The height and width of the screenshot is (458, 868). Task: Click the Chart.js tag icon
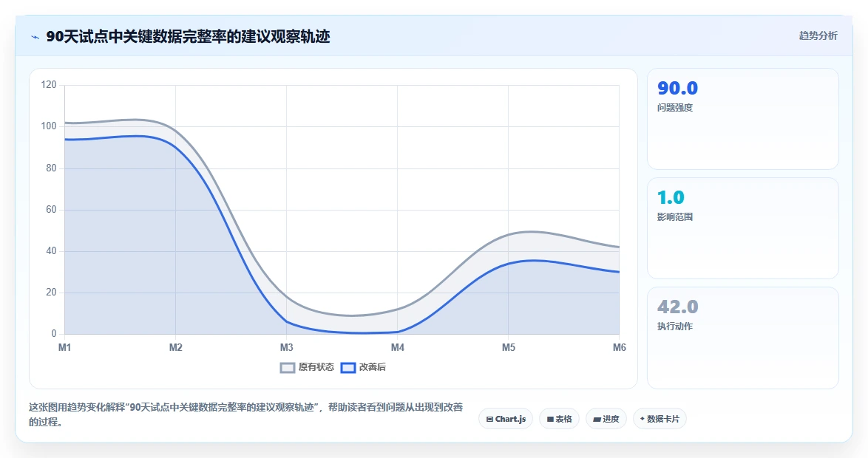[489, 420]
